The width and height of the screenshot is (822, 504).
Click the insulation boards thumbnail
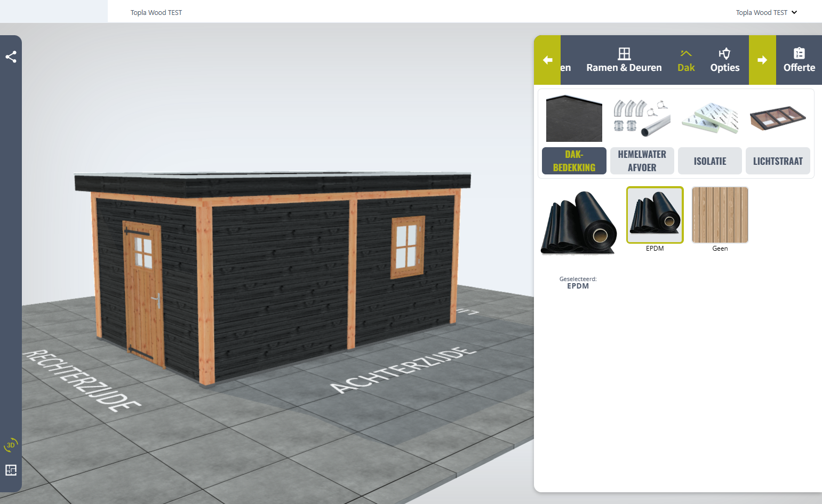710,118
